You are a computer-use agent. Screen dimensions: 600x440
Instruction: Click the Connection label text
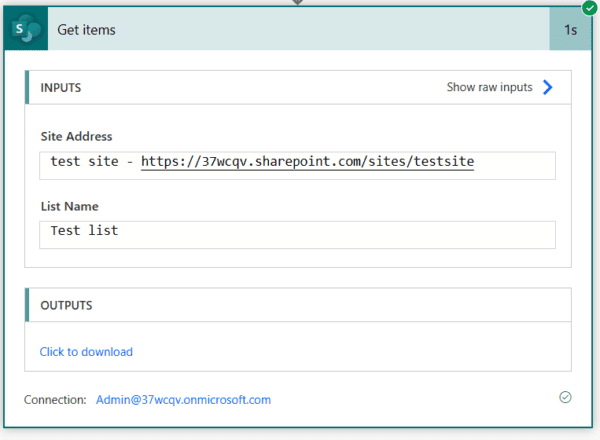pos(55,400)
